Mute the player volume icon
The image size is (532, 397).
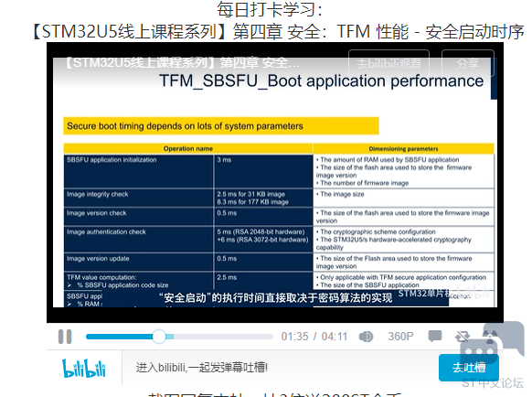click(366, 337)
